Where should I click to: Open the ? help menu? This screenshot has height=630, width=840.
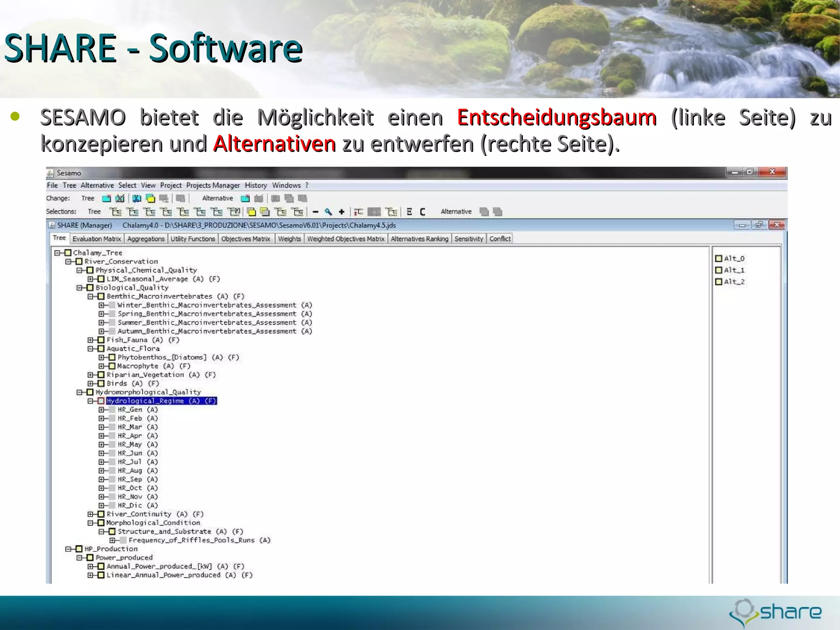point(307,185)
